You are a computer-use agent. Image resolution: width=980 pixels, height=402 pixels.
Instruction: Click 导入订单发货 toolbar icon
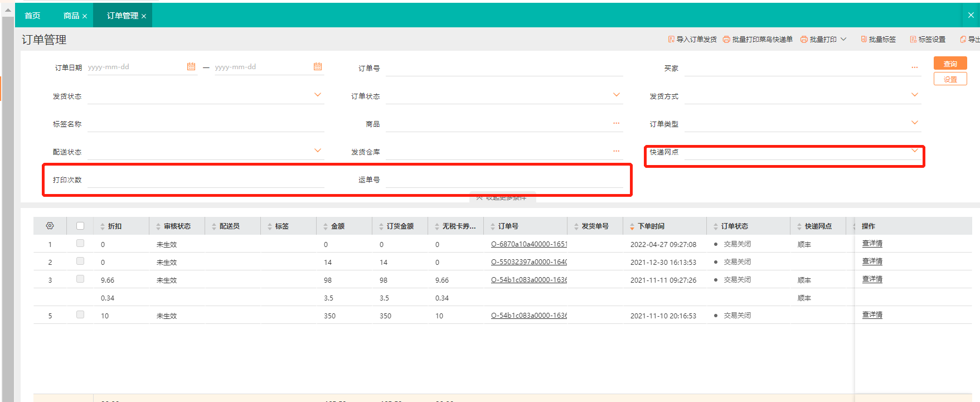click(671, 40)
